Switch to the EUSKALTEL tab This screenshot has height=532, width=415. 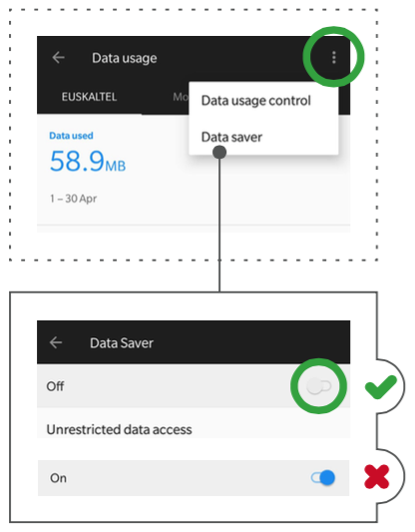[x=89, y=97]
